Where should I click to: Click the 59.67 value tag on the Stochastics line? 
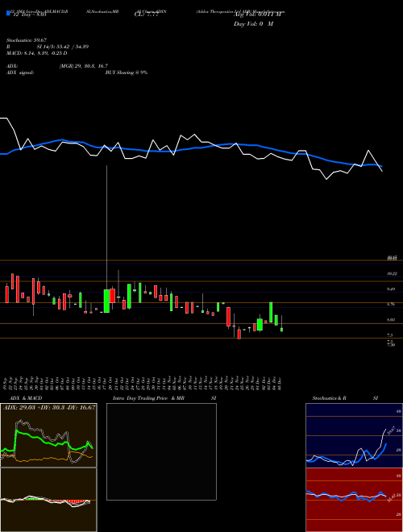[390, 430]
